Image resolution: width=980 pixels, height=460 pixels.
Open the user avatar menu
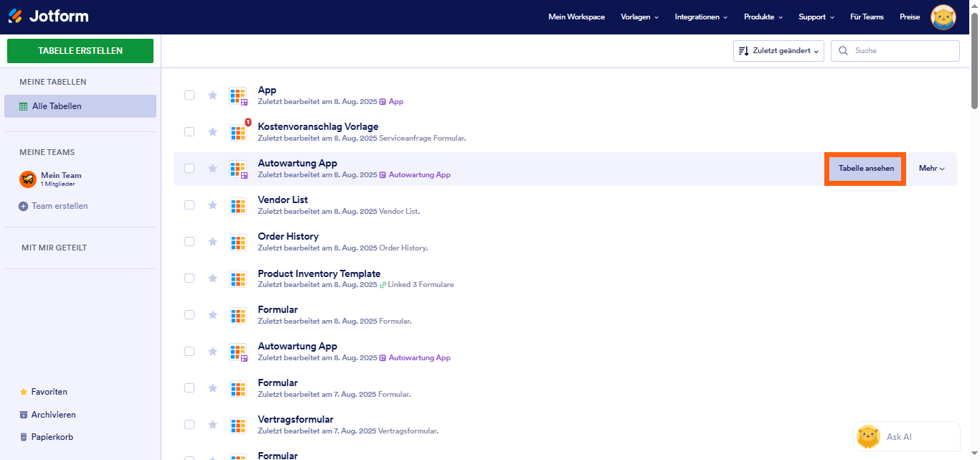943,17
